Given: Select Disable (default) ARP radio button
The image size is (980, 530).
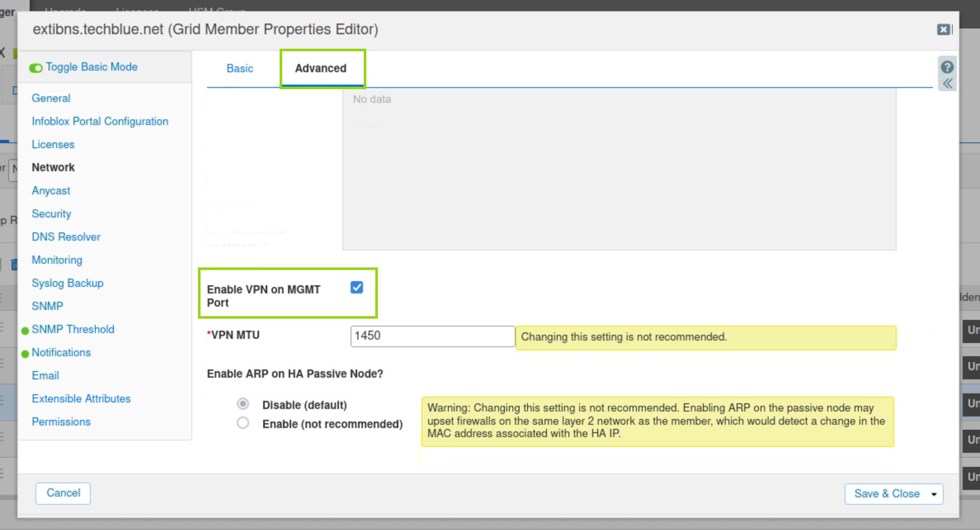Looking at the screenshot, I should click(243, 404).
